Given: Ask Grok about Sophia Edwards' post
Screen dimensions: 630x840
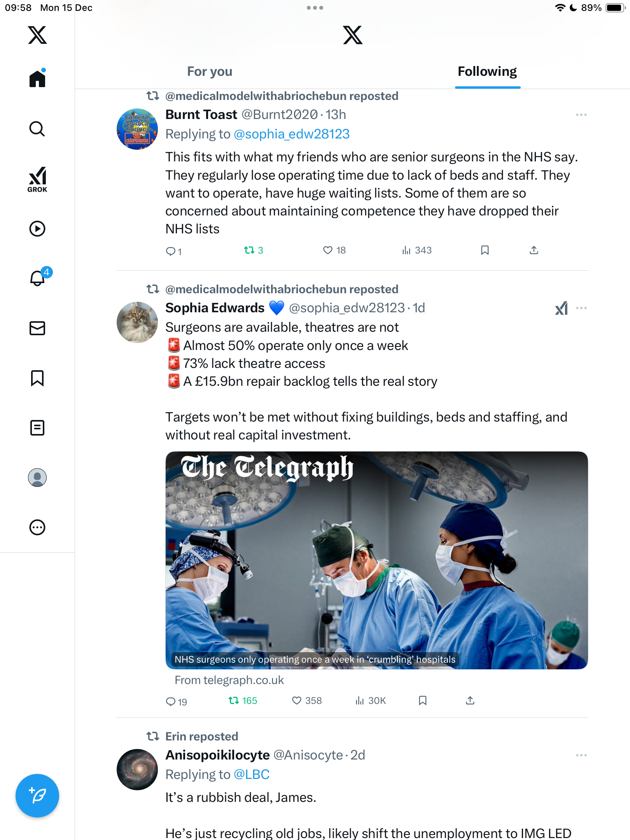Looking at the screenshot, I should [x=561, y=308].
